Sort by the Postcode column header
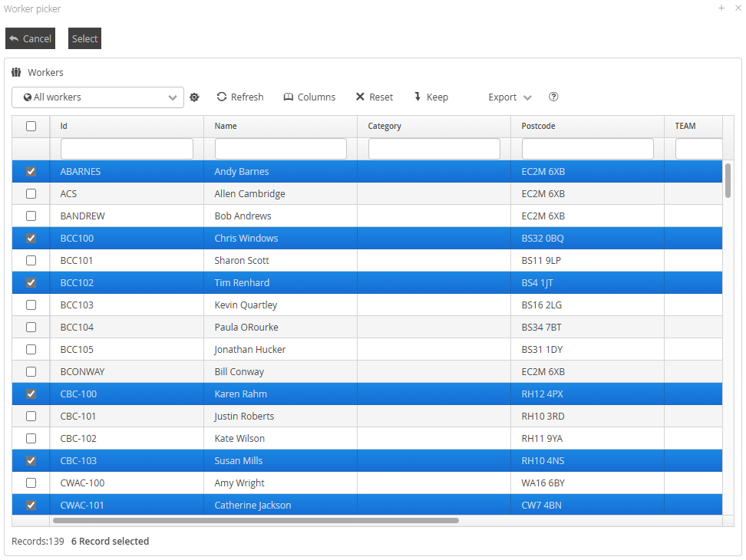 pyautogui.click(x=588, y=126)
